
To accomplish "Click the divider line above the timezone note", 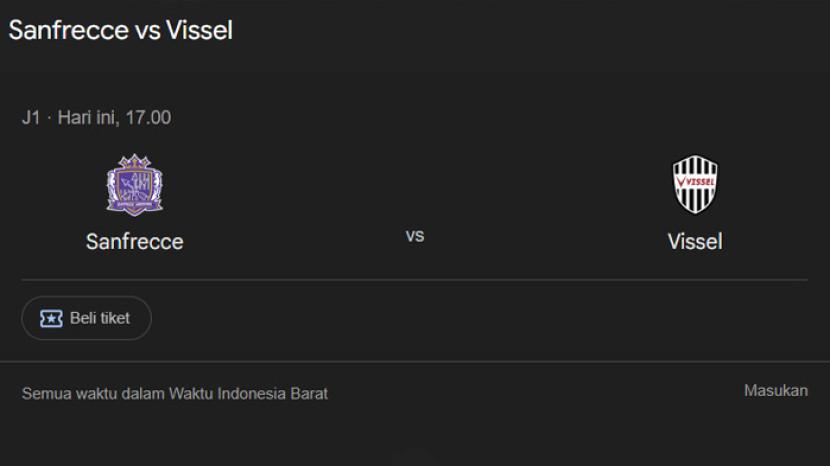I will 415,362.
